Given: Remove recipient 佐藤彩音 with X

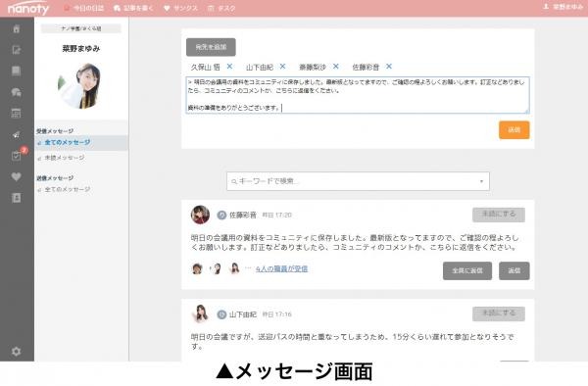Looking at the screenshot, I should tap(389, 67).
